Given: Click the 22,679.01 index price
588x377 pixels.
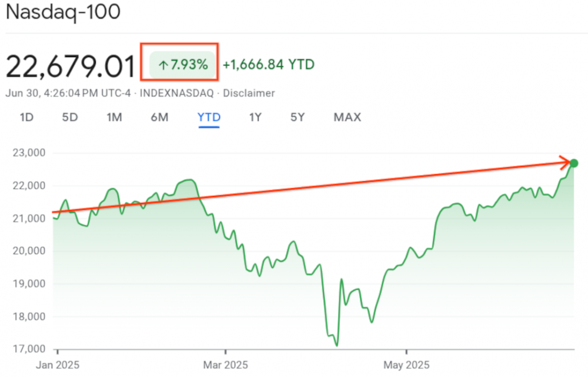Looking at the screenshot, I should pyautogui.click(x=71, y=66).
